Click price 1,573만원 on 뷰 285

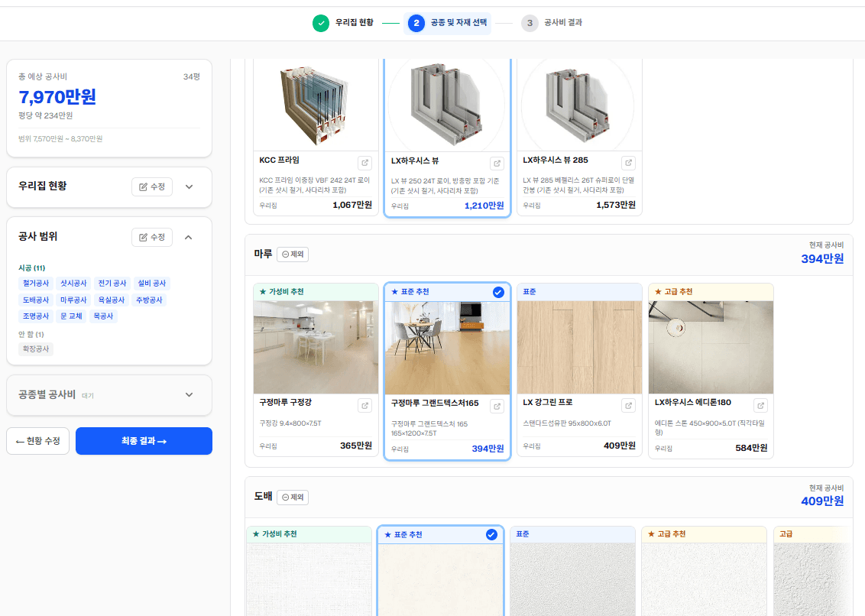point(616,205)
